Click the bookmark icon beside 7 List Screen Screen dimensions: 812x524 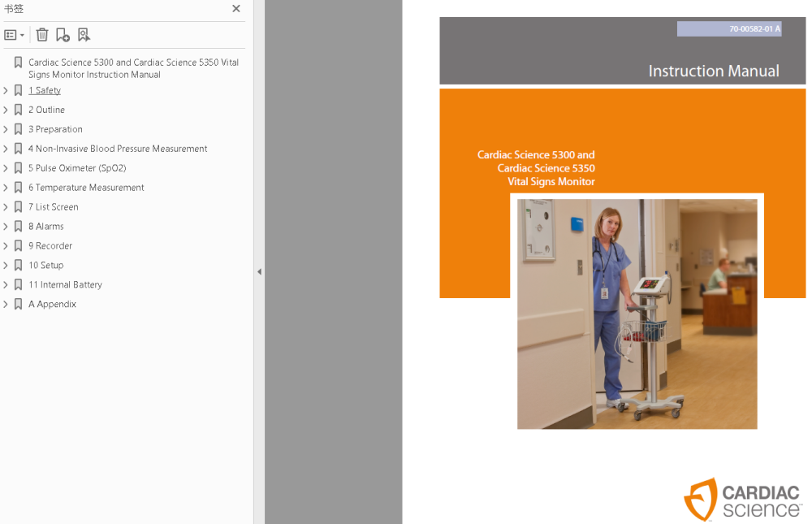pos(18,207)
